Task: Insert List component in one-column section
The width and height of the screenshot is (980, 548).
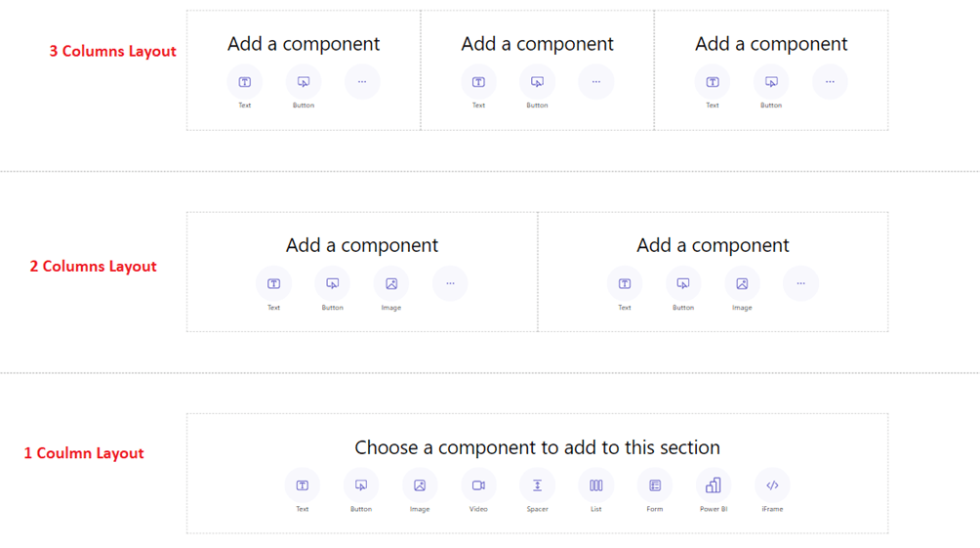Action: [x=595, y=485]
